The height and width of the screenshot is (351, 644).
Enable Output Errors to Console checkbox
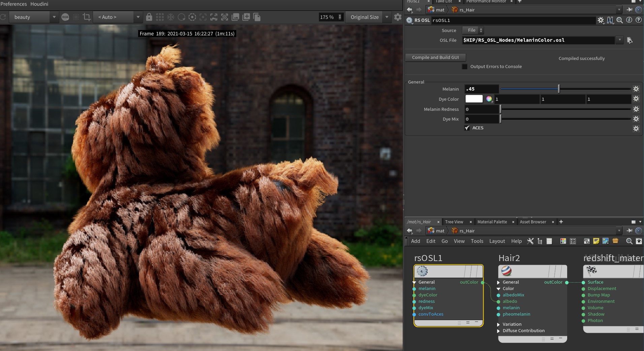(x=465, y=67)
